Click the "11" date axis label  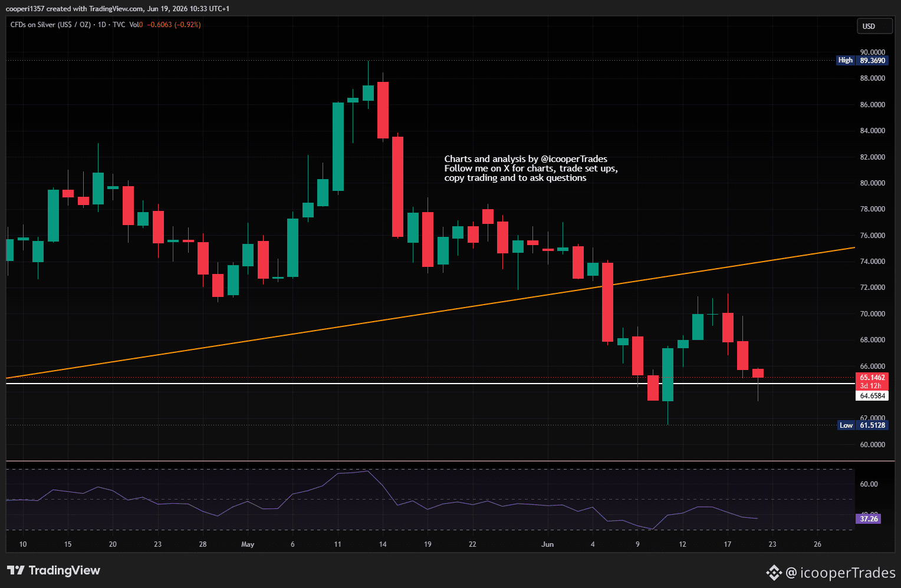pos(338,544)
